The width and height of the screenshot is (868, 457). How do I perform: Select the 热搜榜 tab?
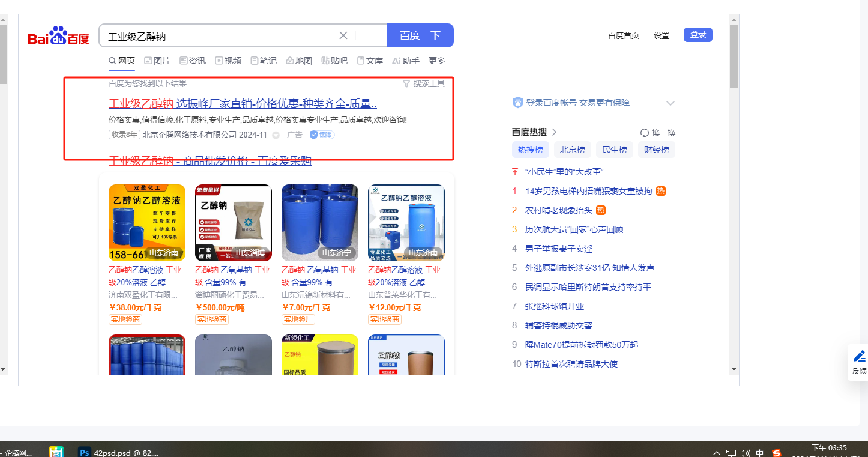(531, 150)
